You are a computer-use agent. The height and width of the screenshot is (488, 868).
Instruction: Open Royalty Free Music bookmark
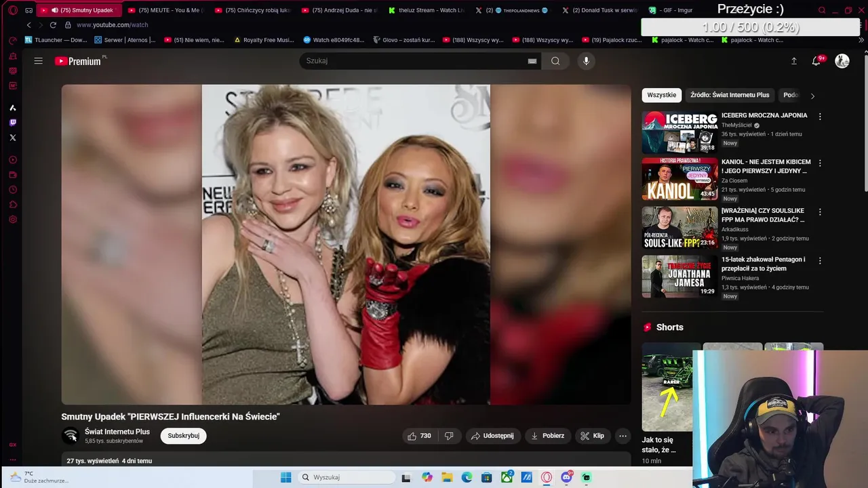click(x=264, y=40)
